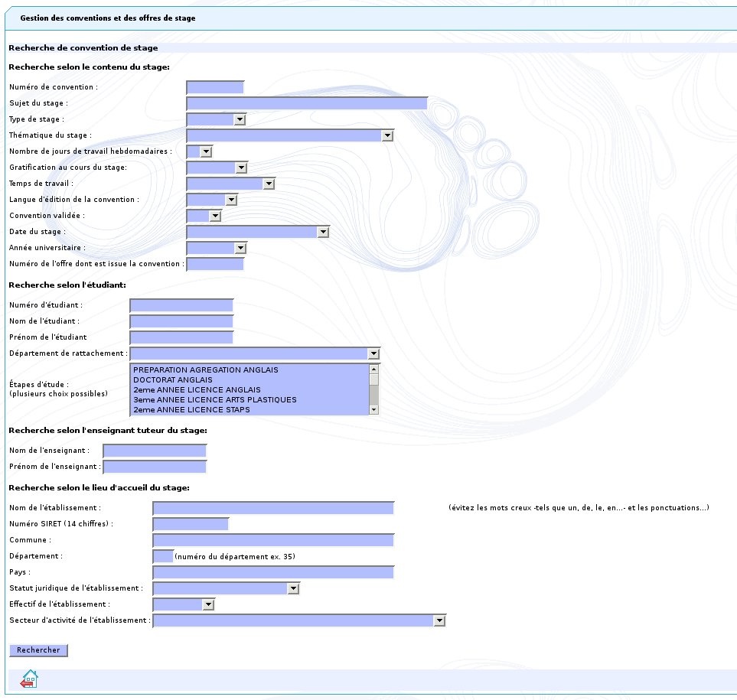This screenshot has height=700, width=737.
Task: Open the Temps de travail dropdown
Action: point(230,184)
